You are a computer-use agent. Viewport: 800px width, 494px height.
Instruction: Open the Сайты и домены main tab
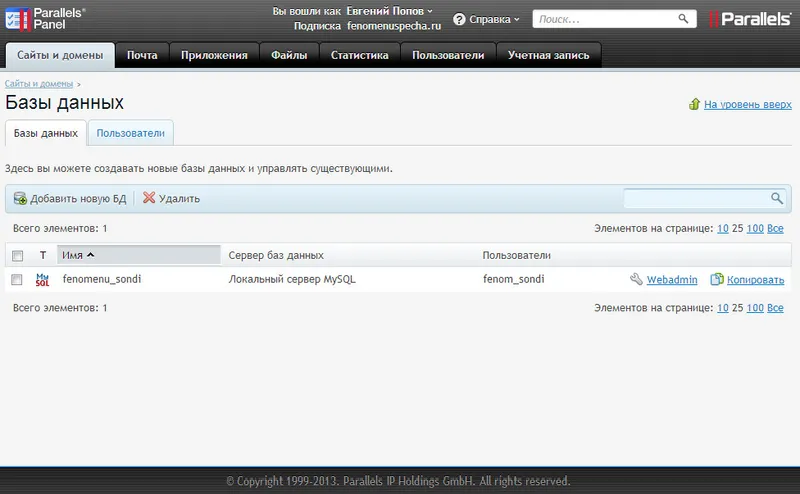point(60,55)
